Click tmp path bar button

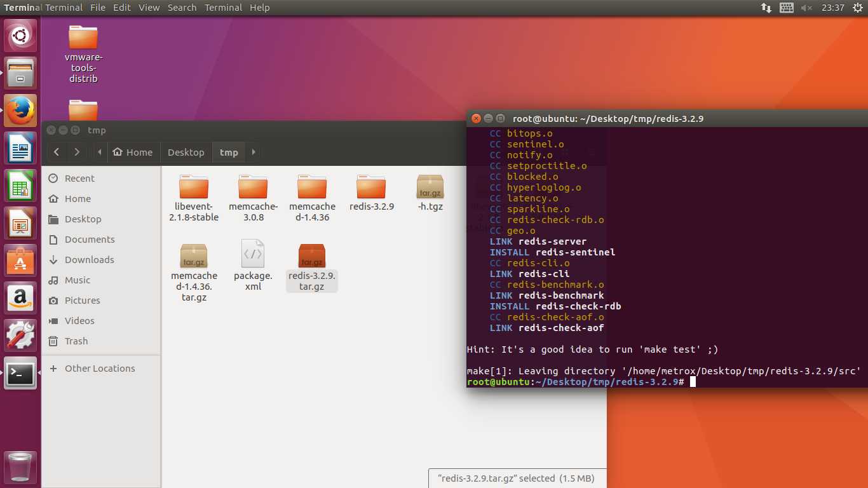pyautogui.click(x=229, y=152)
